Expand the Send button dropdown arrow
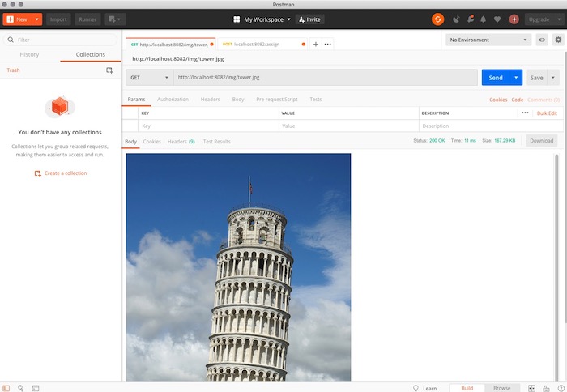This screenshot has height=392, width=567. pyautogui.click(x=516, y=78)
